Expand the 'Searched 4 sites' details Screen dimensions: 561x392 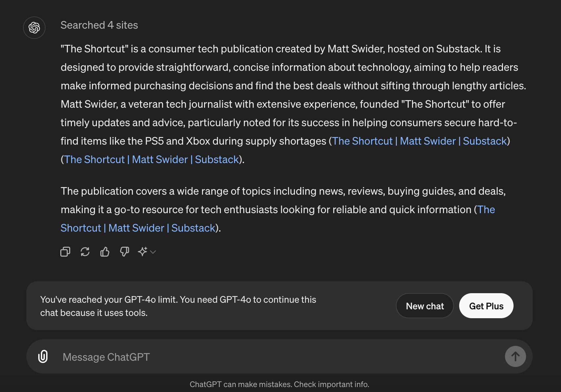click(x=99, y=25)
